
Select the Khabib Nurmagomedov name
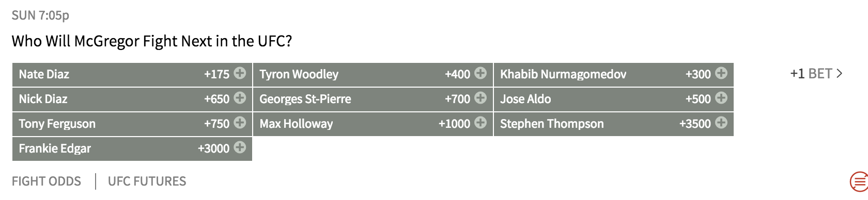coord(563,74)
